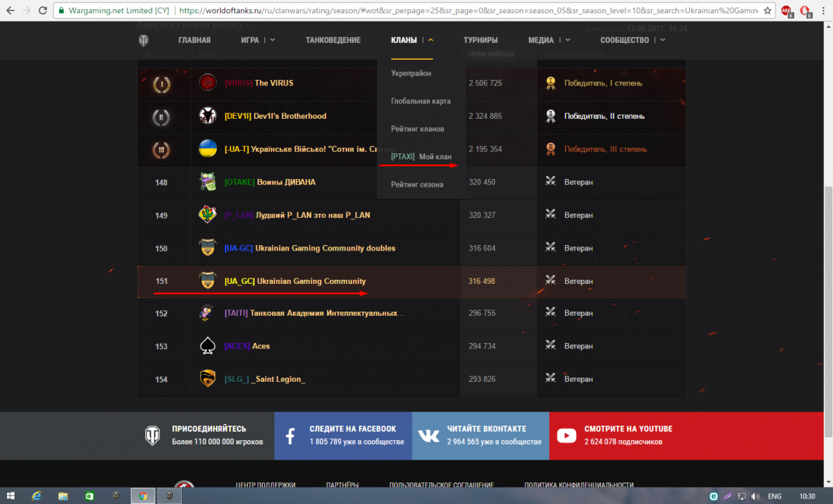The image size is (833, 504).
Task: Open the [ACES] Aces clan link
Action: coord(247,346)
